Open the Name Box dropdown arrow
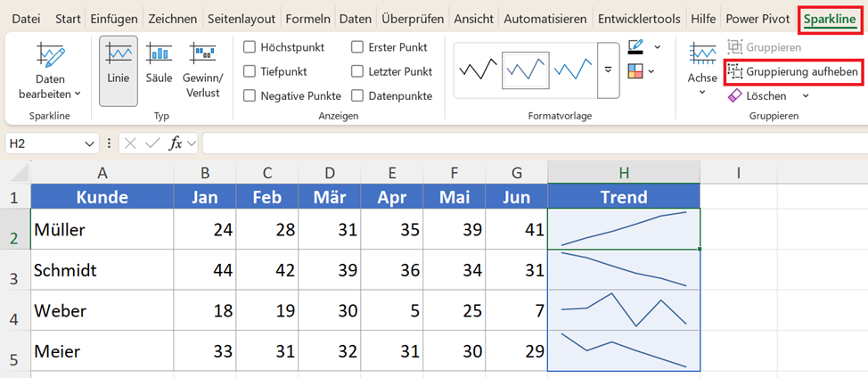The image size is (868, 378). coord(89,144)
